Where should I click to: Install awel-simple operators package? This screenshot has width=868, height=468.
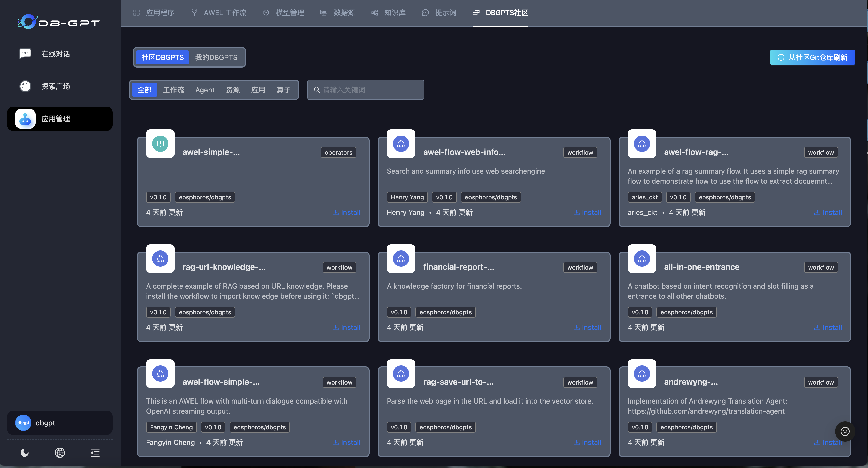point(346,212)
